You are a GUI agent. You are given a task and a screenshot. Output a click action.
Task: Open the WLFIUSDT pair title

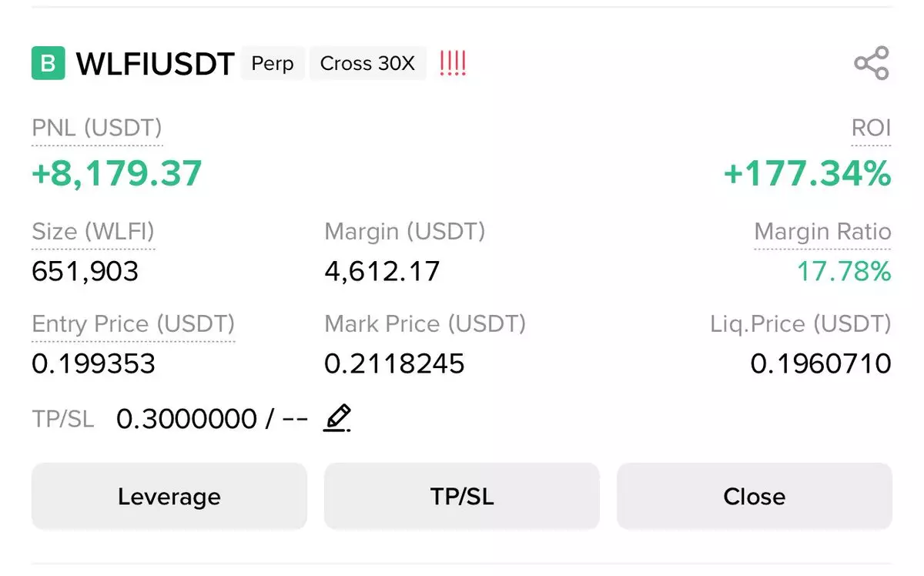pos(155,64)
